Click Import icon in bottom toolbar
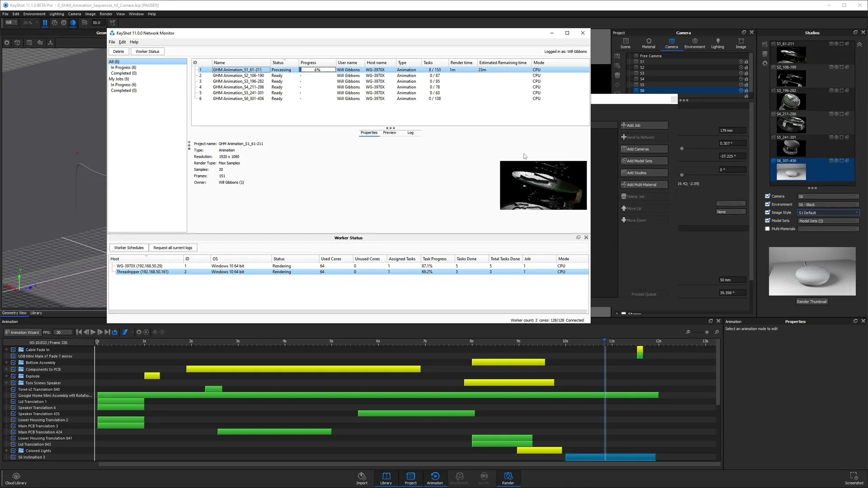Screen dimensions: 868x488 click(x=362, y=479)
